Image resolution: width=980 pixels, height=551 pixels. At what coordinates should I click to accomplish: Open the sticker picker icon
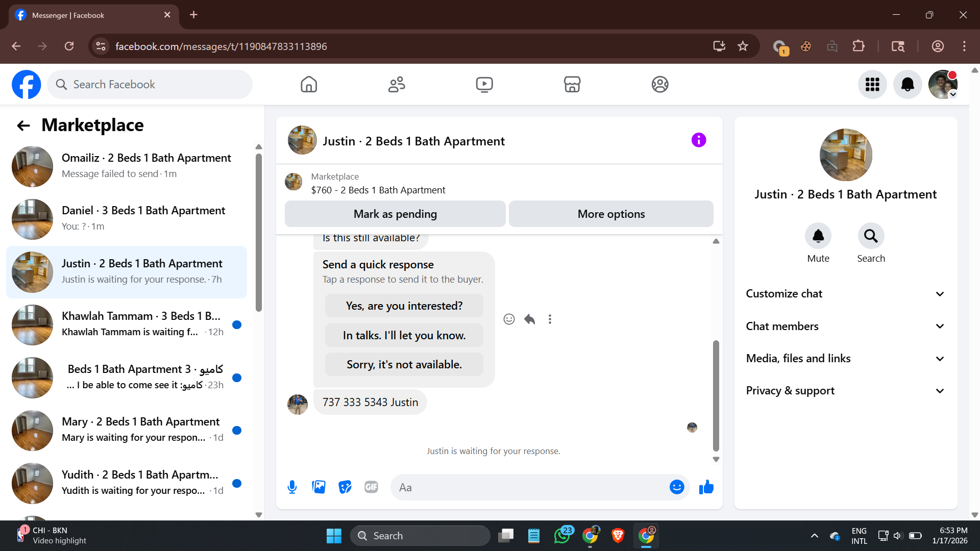[345, 487]
